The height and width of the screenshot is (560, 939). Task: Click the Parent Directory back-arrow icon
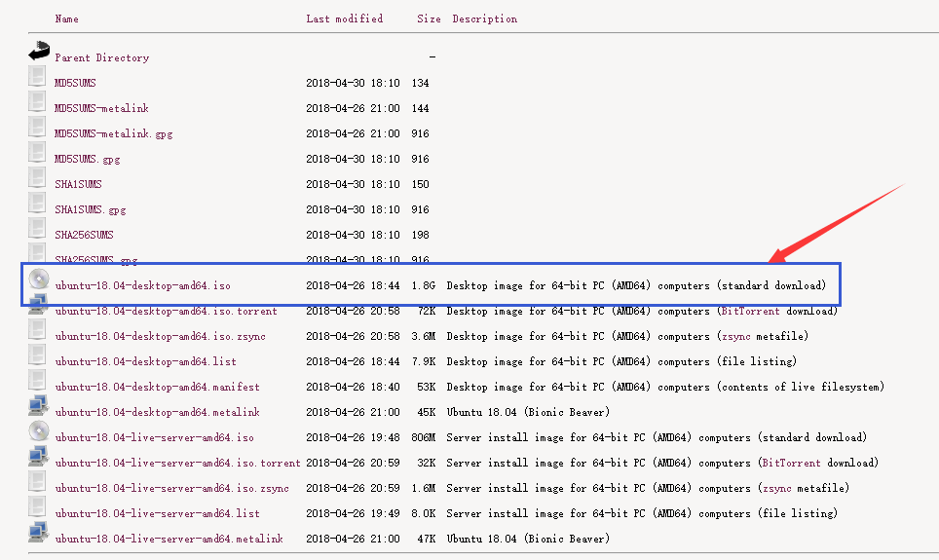[39, 51]
